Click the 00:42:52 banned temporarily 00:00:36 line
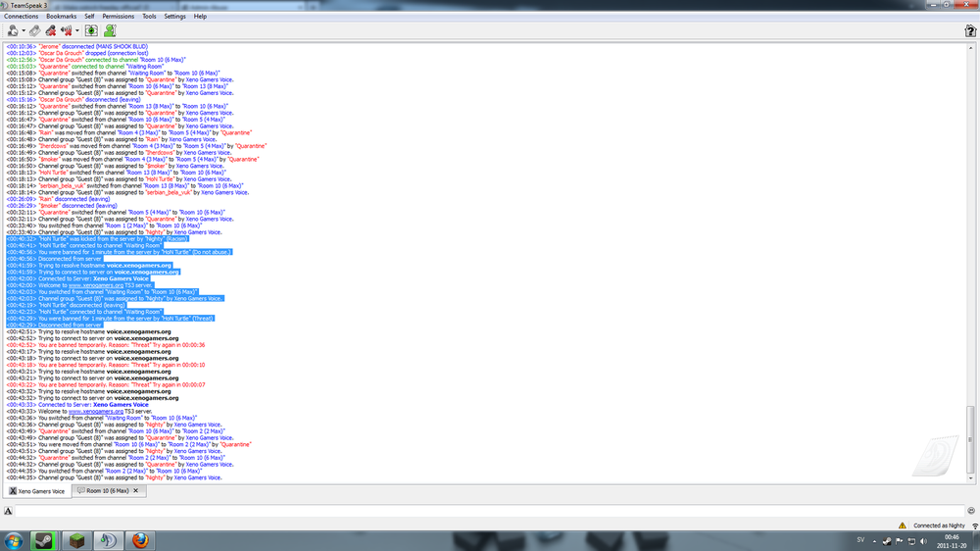 pyautogui.click(x=106, y=345)
